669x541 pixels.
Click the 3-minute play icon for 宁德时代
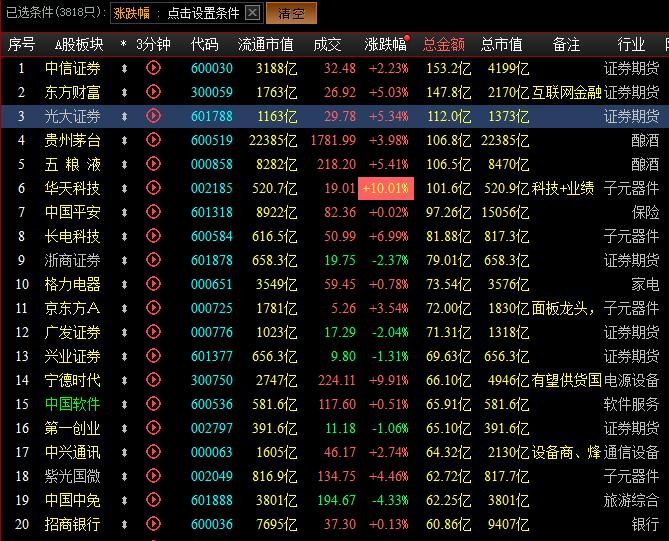coord(153,380)
